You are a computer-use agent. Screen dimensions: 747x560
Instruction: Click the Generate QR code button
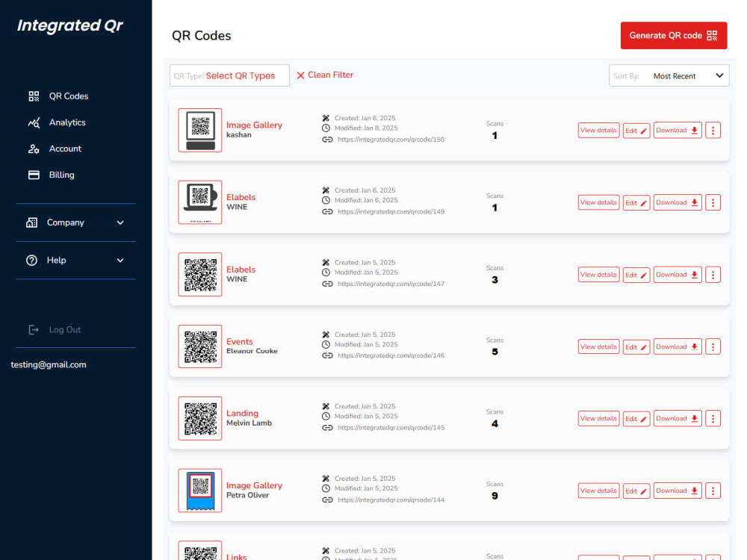(674, 35)
